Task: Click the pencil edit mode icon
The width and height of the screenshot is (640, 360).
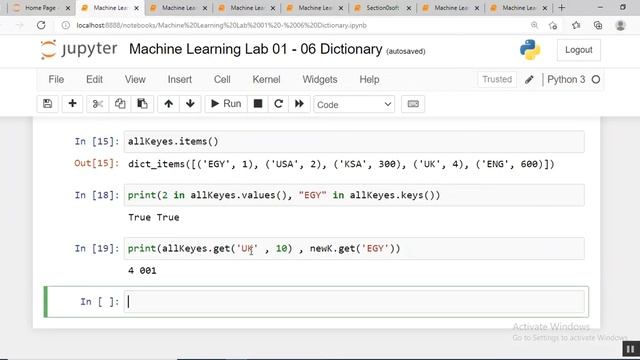Action: point(529,80)
